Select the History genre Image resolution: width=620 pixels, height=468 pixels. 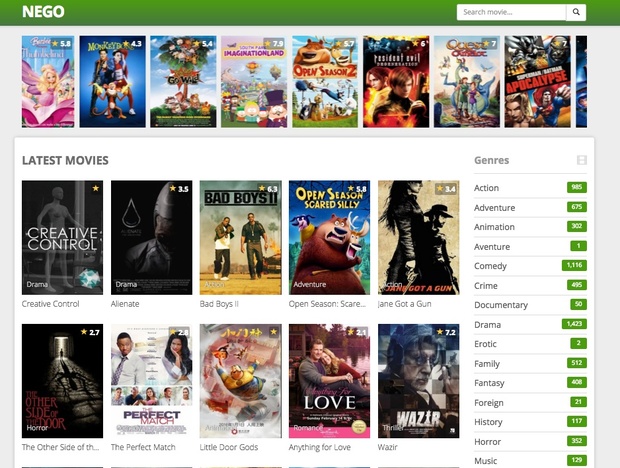(488, 422)
